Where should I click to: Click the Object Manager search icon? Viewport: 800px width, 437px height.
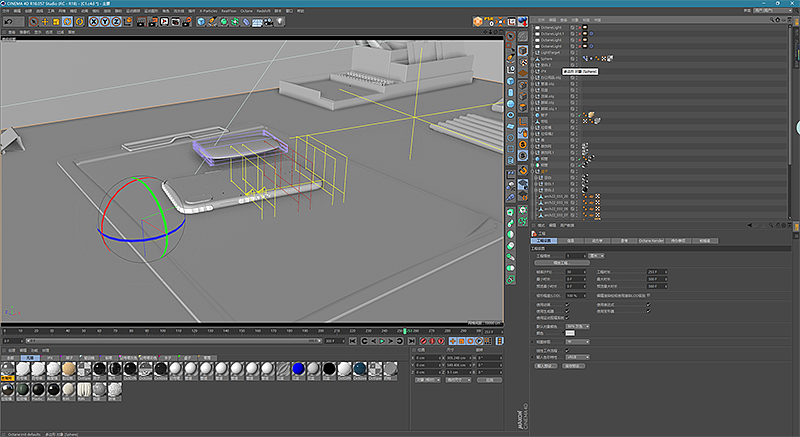tap(772, 20)
